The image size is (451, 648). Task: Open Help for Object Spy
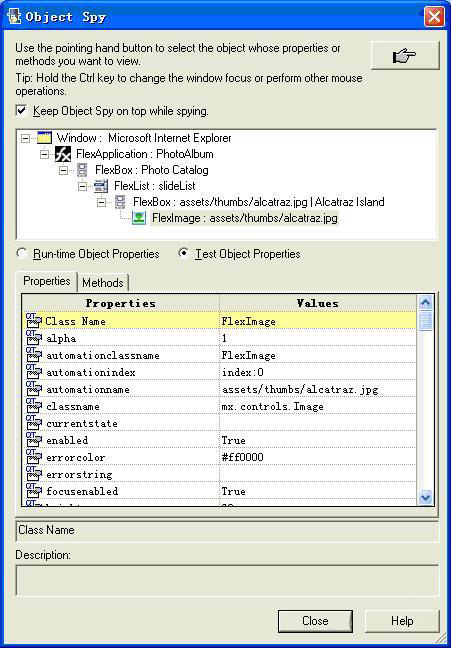(x=402, y=621)
